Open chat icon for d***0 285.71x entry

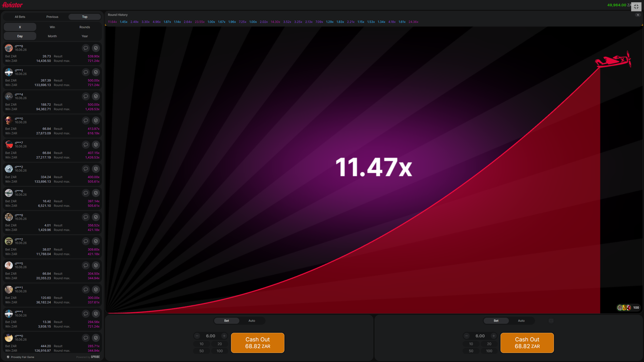coord(86,338)
